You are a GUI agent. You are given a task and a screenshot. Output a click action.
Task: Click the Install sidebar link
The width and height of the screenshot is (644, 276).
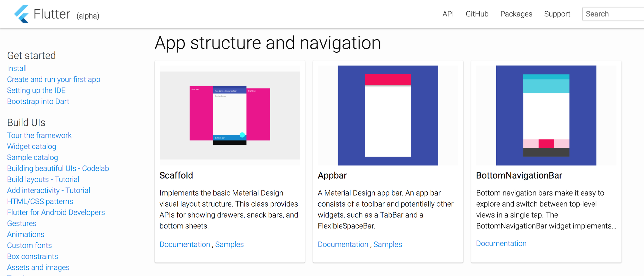click(17, 68)
